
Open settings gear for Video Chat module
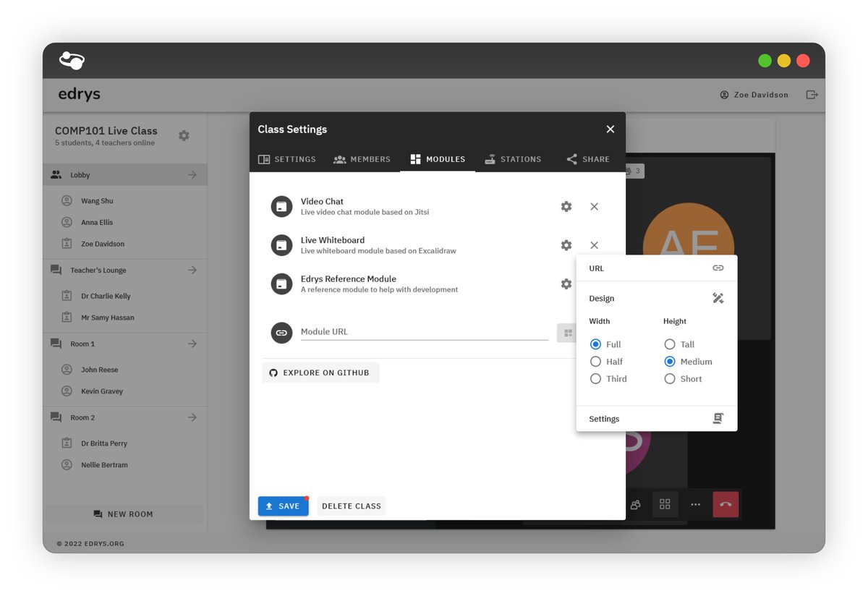pyautogui.click(x=566, y=207)
